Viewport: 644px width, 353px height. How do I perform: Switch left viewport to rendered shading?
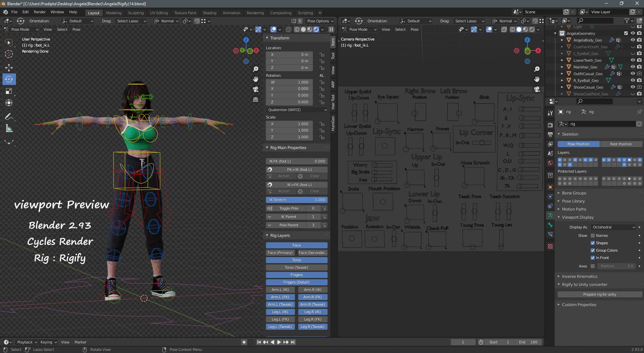pos(316,30)
